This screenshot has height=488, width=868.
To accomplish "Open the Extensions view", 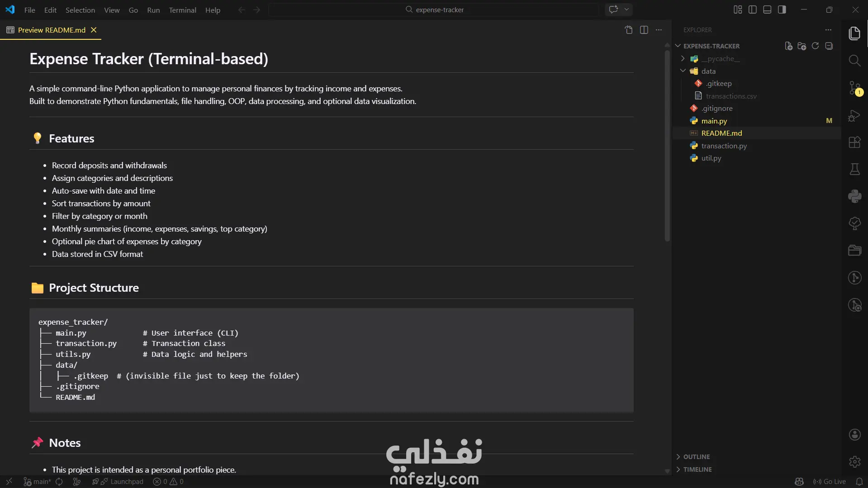I will pos(854,142).
